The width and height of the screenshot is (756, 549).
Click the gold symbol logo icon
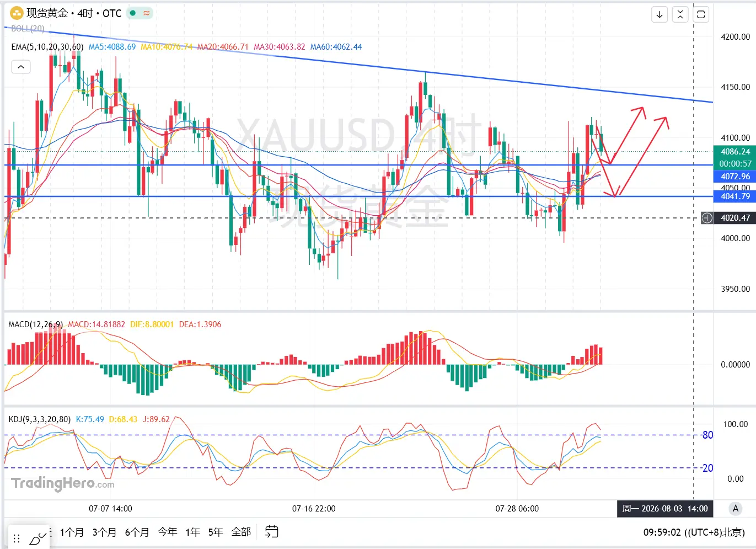click(x=17, y=13)
